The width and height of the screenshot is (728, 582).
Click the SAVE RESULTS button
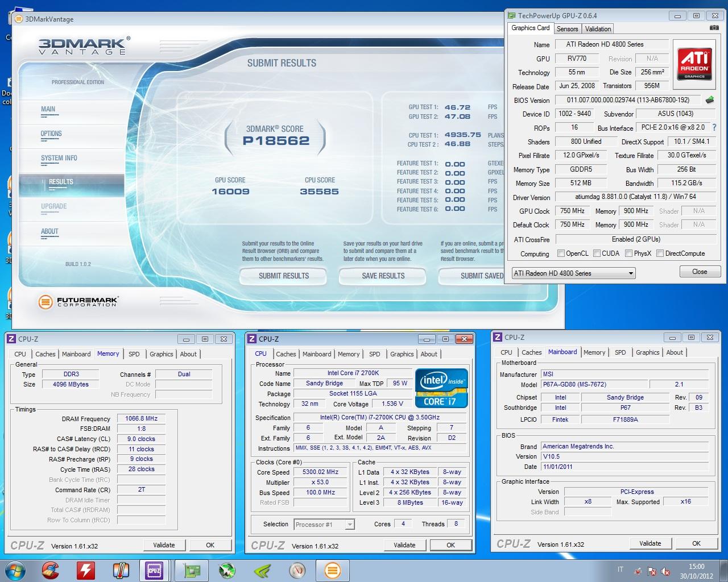383,276
